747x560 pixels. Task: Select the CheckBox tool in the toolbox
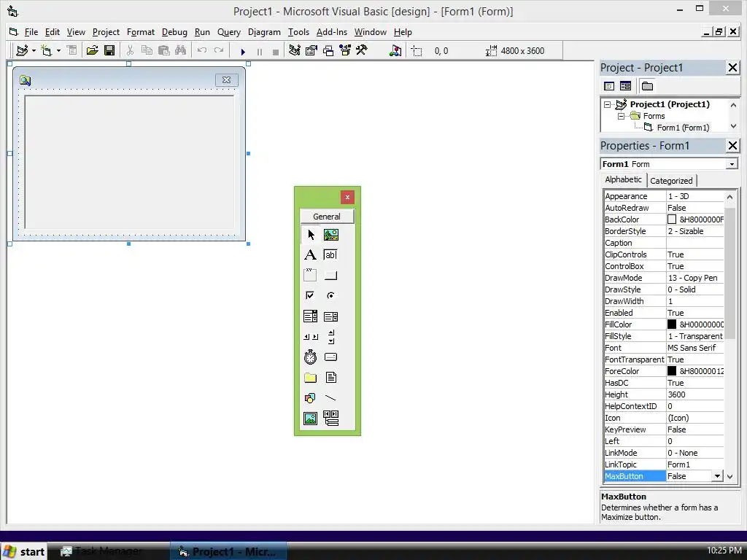pyautogui.click(x=311, y=296)
